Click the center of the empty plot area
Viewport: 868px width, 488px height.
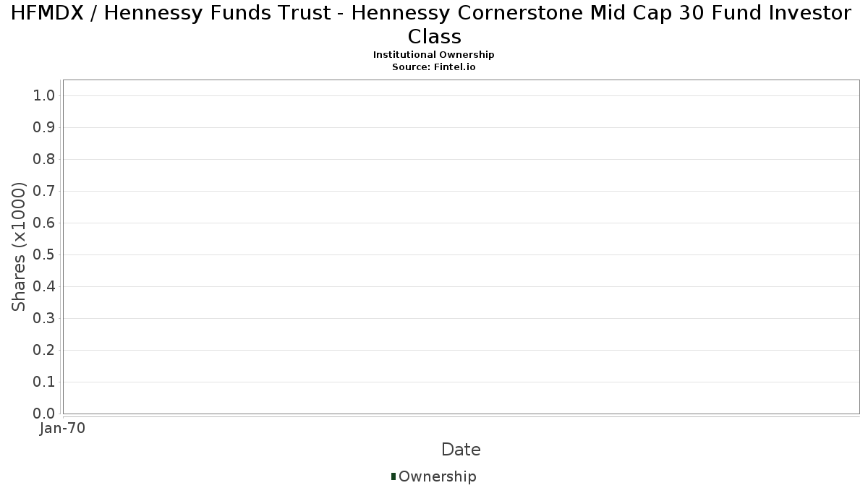click(x=461, y=247)
